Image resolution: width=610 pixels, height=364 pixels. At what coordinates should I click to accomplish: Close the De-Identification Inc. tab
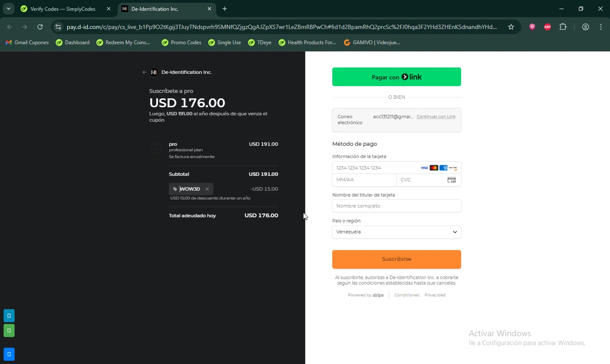pyautogui.click(x=209, y=9)
